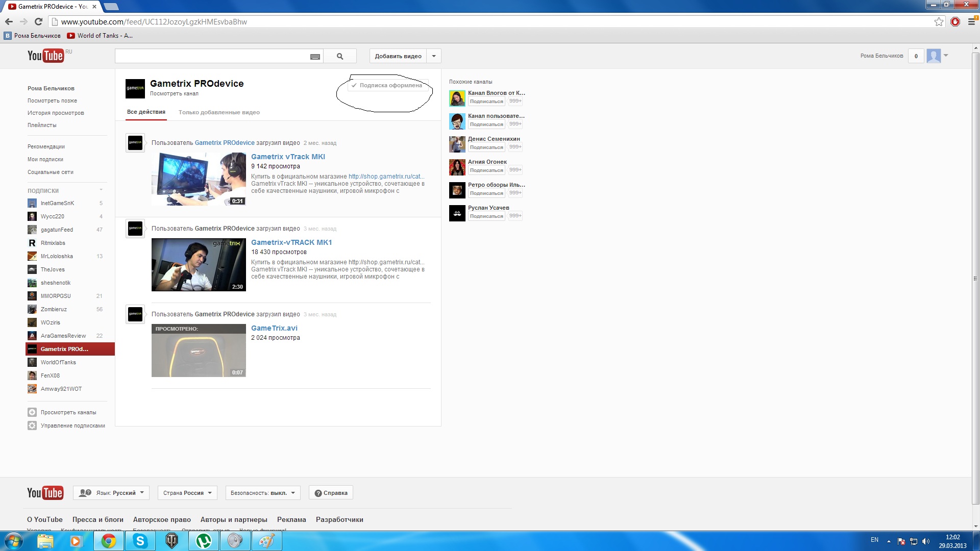Click Руслан Усачев channel avatar
Viewport: 980px width, 551px height.
click(x=457, y=213)
